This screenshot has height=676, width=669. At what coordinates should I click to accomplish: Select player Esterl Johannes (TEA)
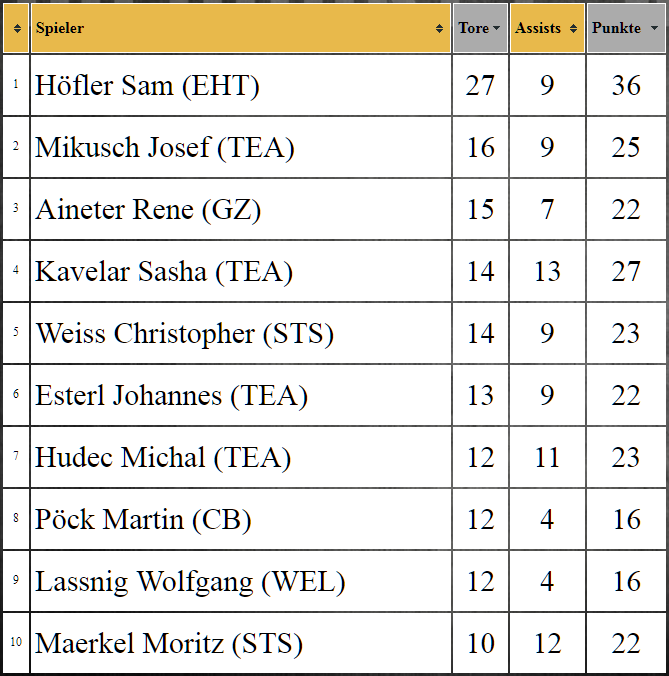pyautogui.click(x=171, y=395)
